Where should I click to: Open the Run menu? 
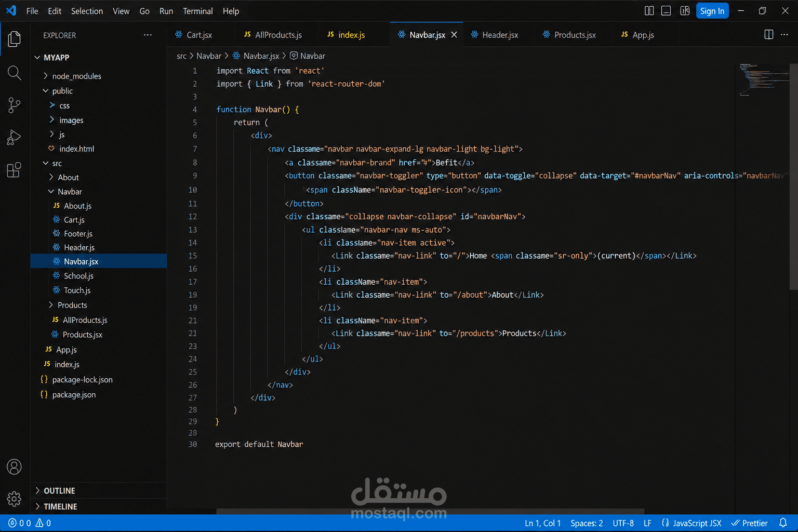click(166, 11)
